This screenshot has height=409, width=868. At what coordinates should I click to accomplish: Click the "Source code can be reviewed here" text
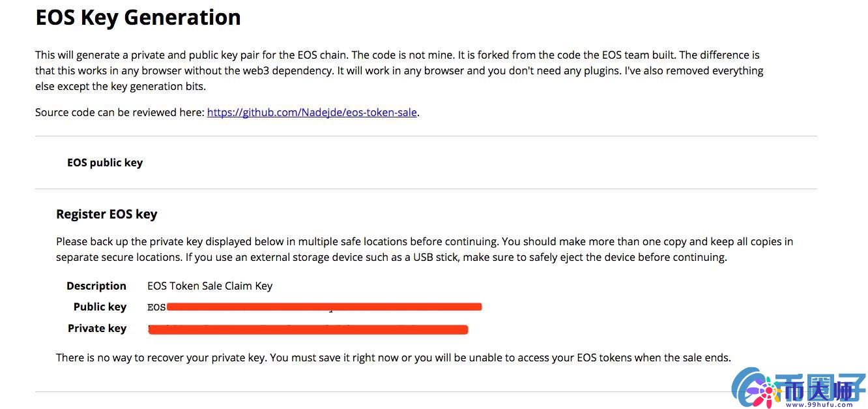click(120, 112)
